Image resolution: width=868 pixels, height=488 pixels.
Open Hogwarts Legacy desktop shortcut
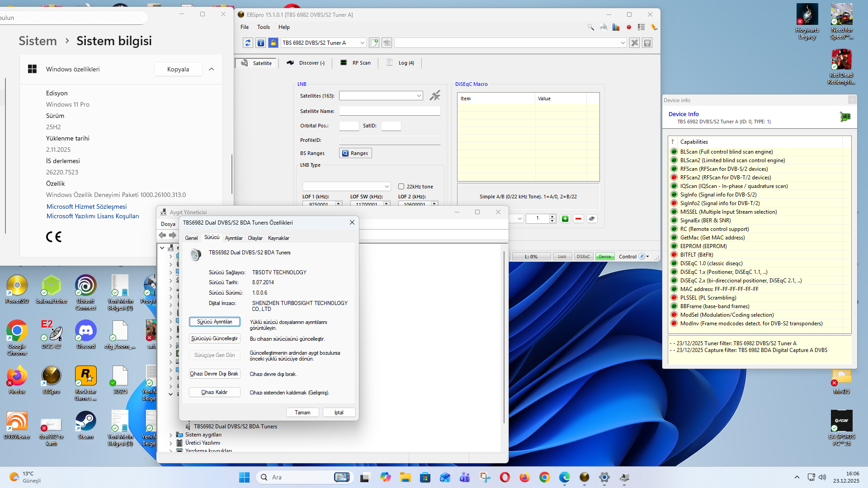click(x=807, y=22)
